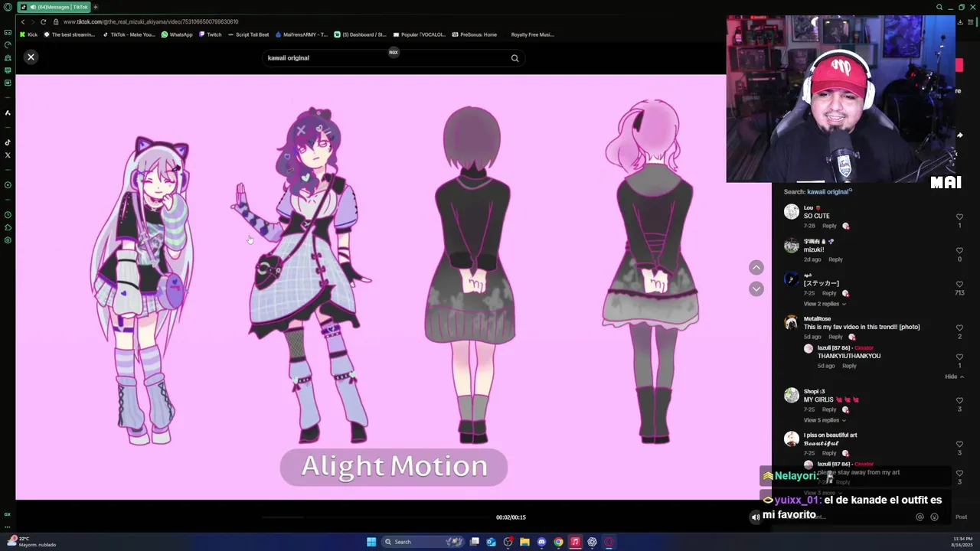This screenshot has height=551, width=980.
Task: Go forward in the browser
Action: (33, 21)
